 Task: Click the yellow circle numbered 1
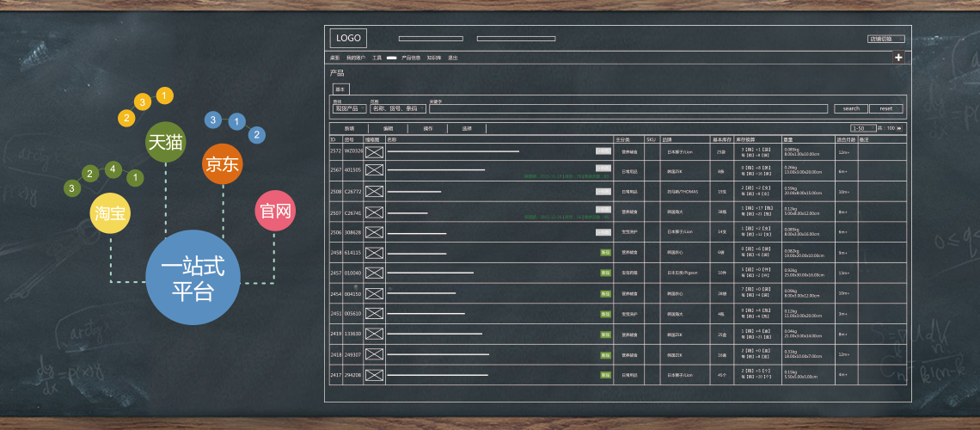coord(164,95)
